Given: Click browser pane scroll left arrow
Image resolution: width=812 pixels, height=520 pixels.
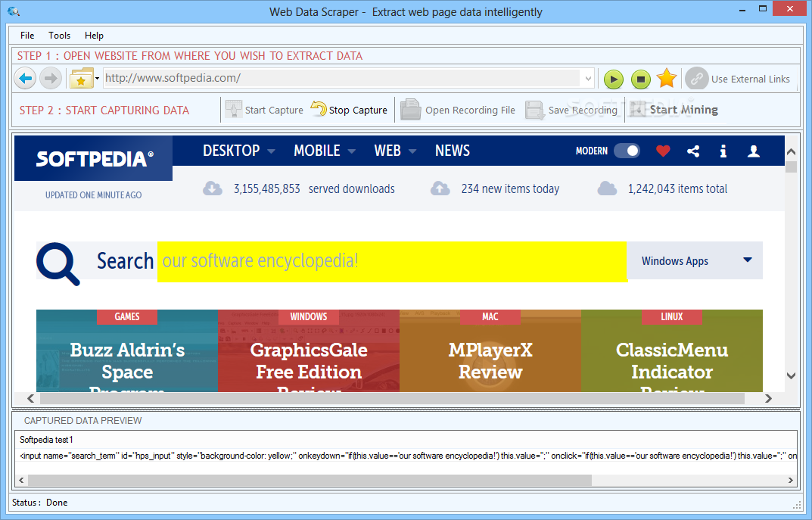Looking at the screenshot, I should pos(30,398).
